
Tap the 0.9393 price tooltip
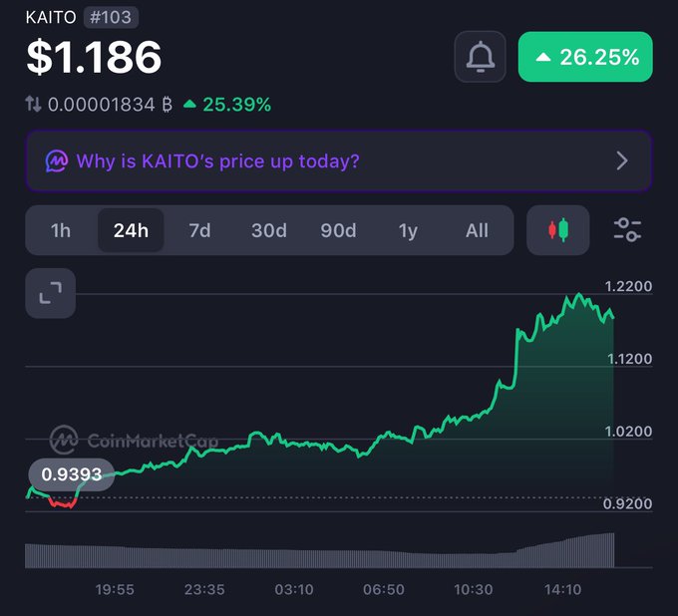pos(72,474)
